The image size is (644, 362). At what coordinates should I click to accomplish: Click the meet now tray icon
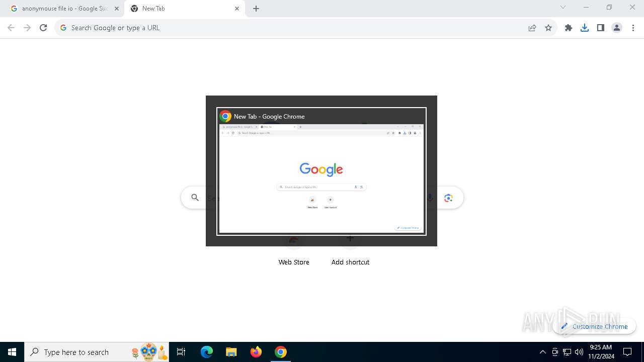point(555,352)
